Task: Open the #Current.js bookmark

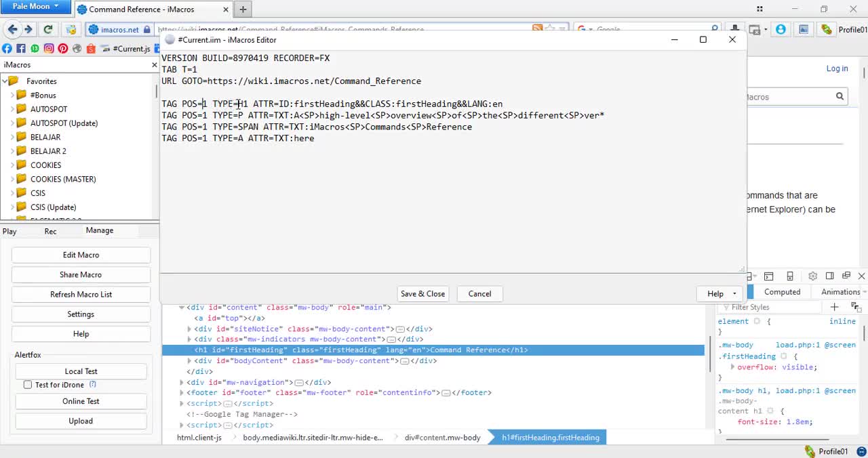Action: tap(126, 49)
